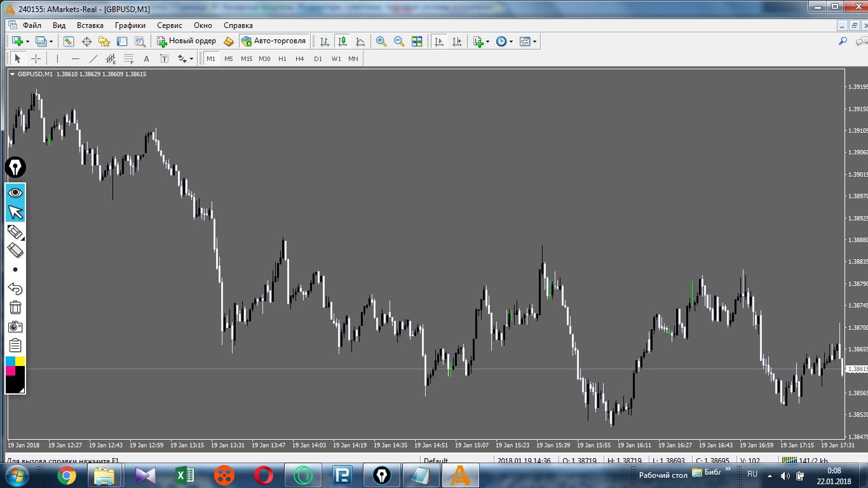Zoom in on the chart
Screen dimensions: 868x488
[x=381, y=41]
